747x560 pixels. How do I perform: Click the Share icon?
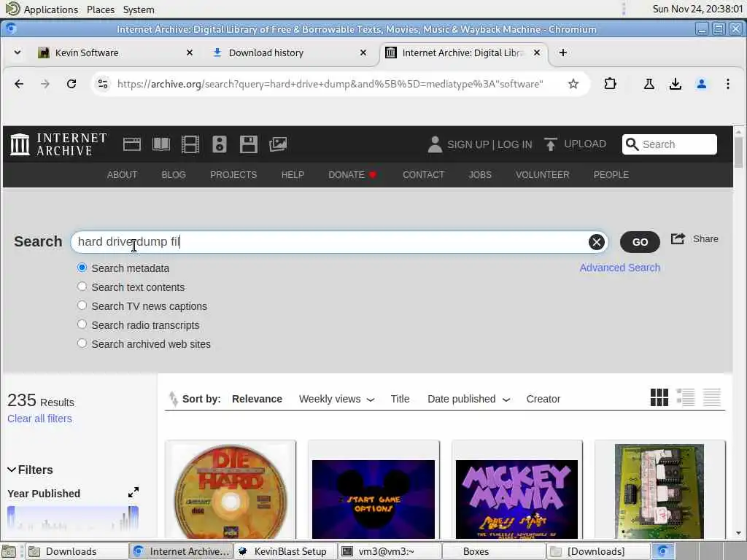pyautogui.click(x=678, y=239)
